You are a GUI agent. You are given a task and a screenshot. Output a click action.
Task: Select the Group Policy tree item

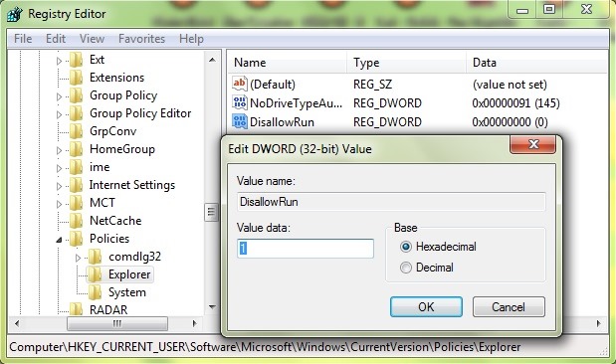point(123,95)
